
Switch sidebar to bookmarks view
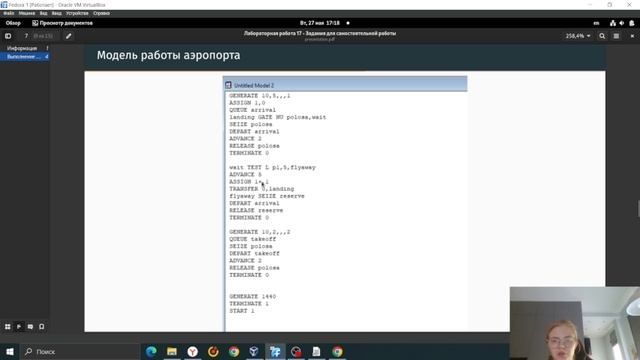[x=42, y=327]
